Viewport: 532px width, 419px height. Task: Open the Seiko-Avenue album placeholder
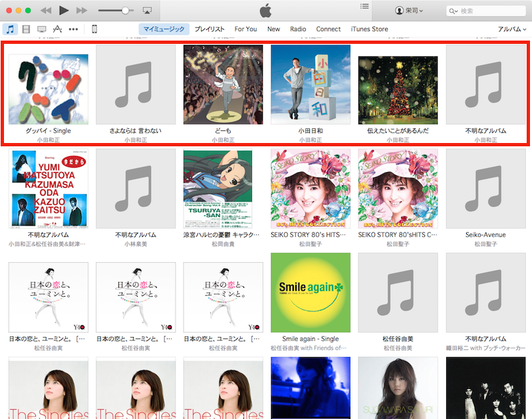486,189
